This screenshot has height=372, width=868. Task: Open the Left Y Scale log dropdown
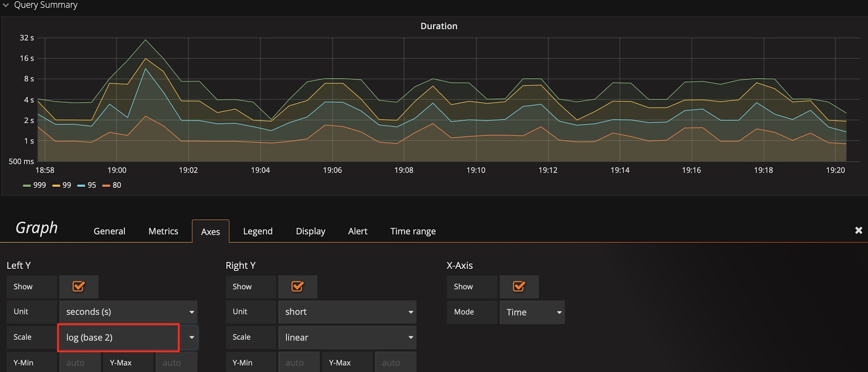pos(129,338)
